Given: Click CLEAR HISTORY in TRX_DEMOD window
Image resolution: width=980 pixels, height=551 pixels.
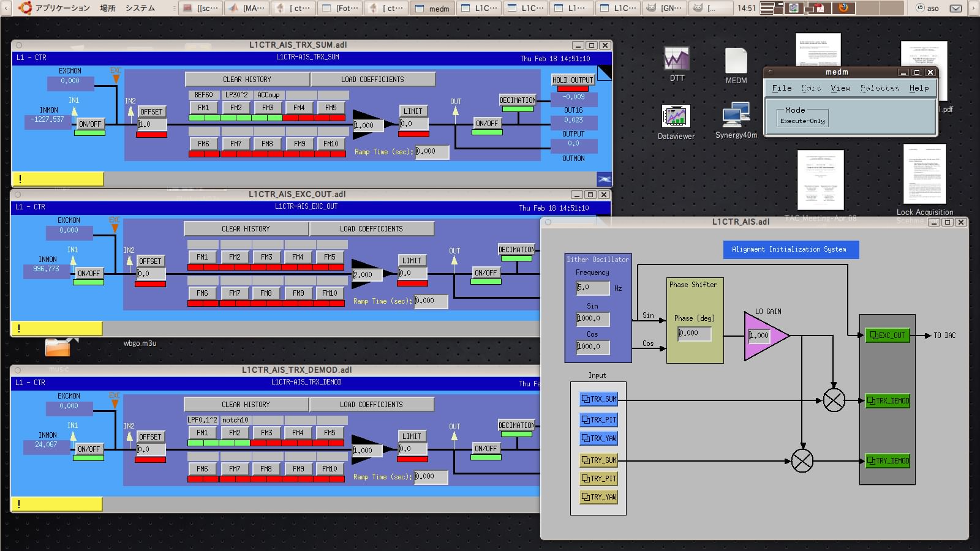Looking at the screenshot, I should point(246,404).
